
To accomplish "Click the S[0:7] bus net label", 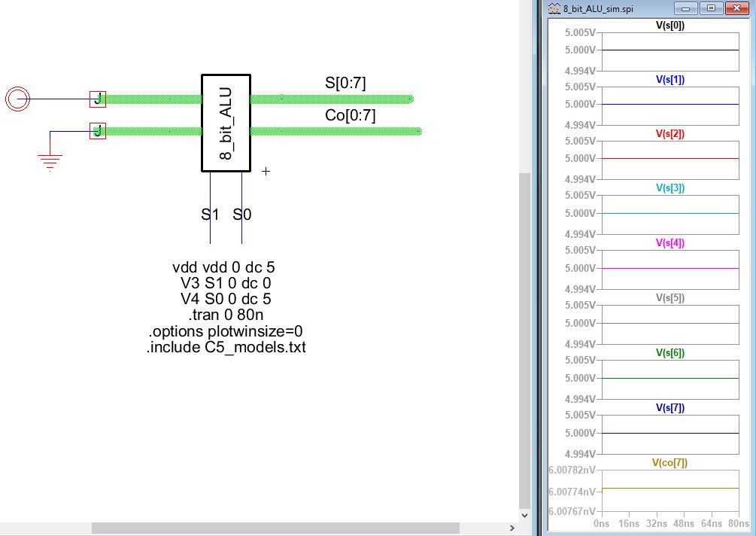I will click(x=345, y=84).
